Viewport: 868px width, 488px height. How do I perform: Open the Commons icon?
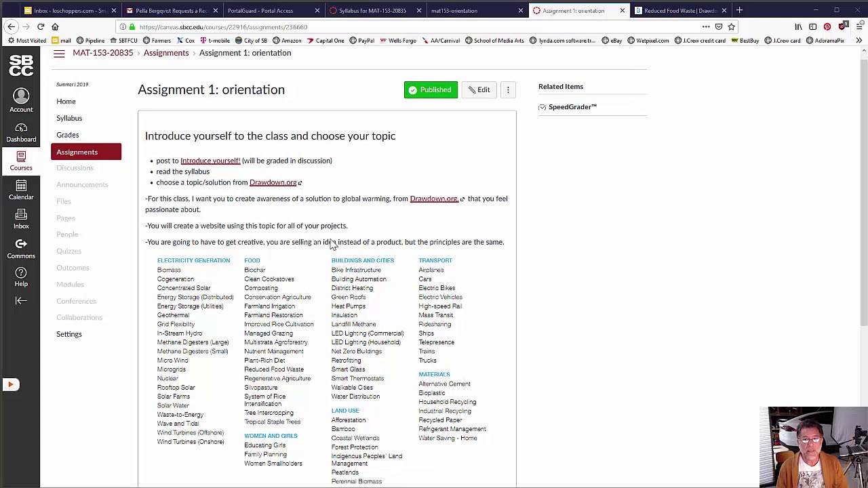tap(21, 248)
